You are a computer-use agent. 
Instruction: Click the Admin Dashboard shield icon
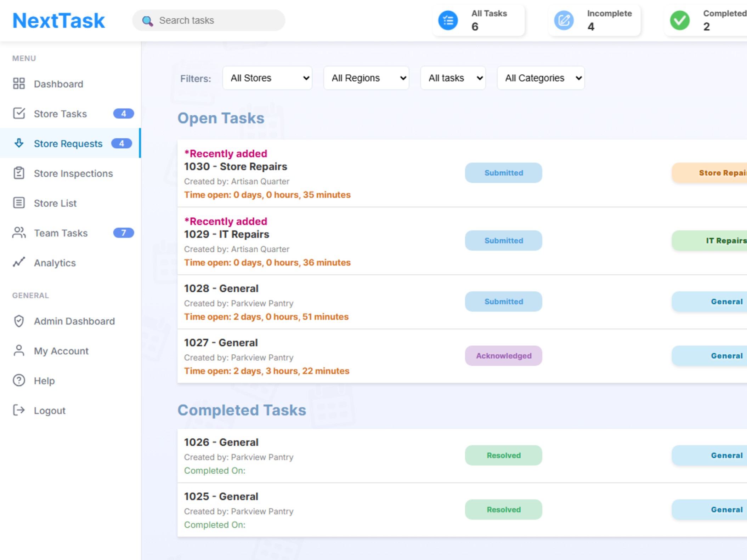click(19, 321)
